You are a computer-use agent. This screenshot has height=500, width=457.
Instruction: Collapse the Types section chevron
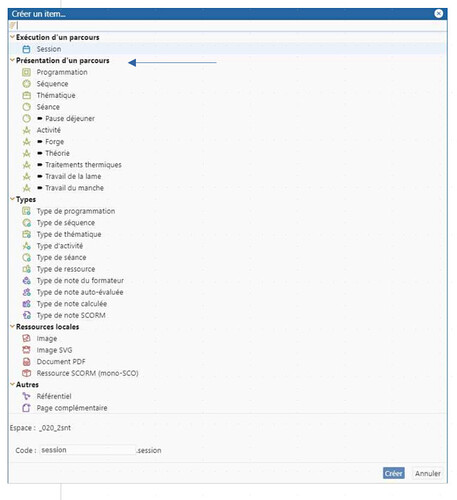click(12, 199)
